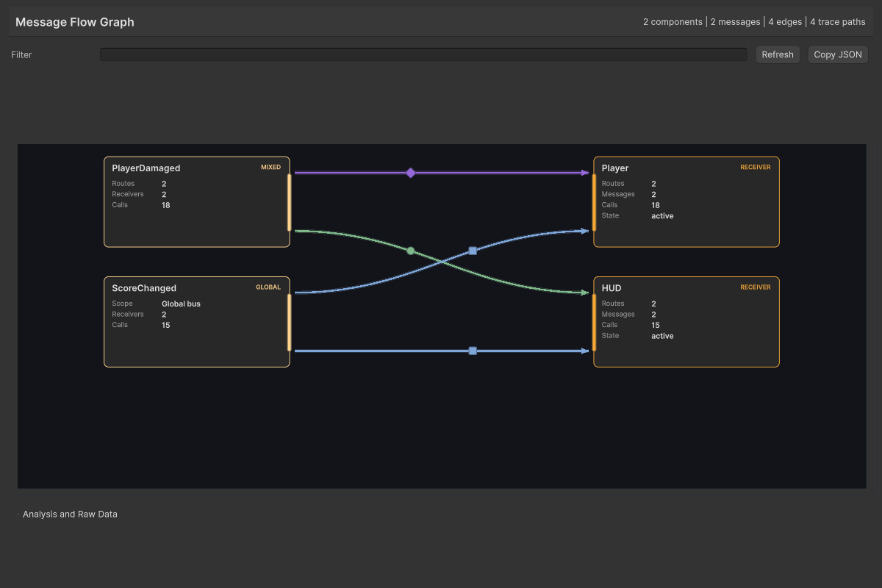Expand the Analysis and Raw Data section

(70, 514)
